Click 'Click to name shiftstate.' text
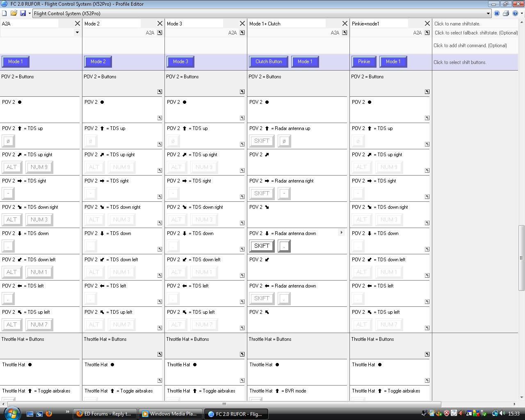The width and height of the screenshot is (525, 420). [x=457, y=24]
